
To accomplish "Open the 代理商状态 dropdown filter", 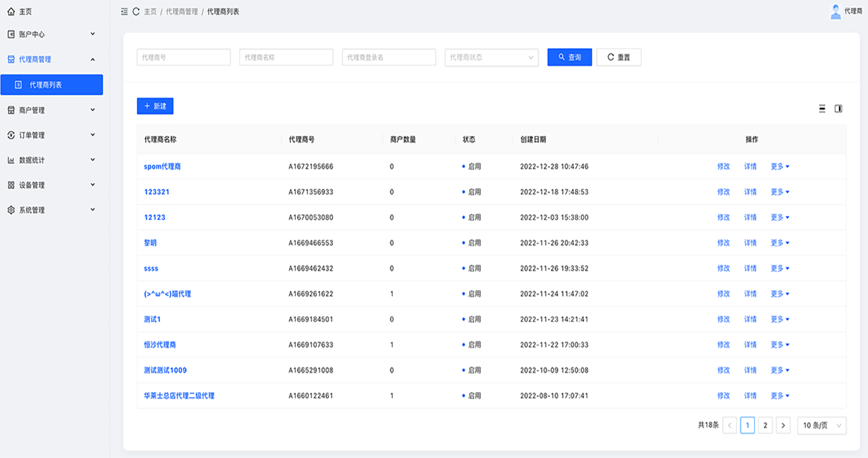I will coord(491,58).
